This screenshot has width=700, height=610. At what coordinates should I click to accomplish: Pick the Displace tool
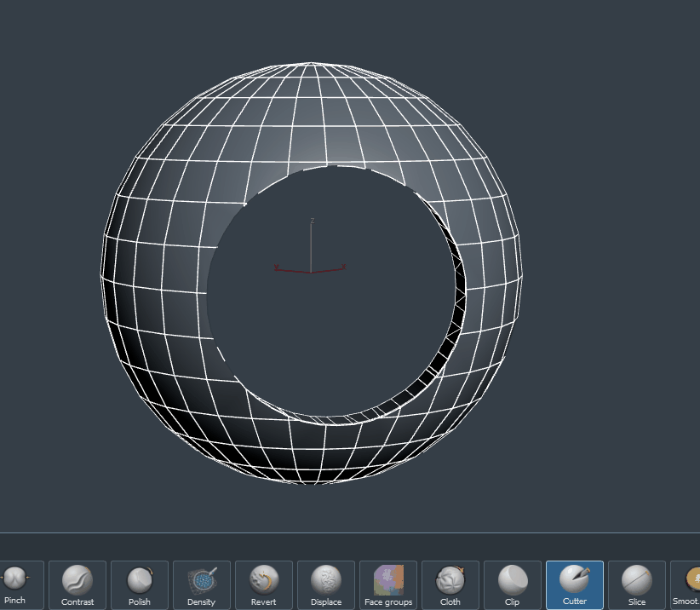click(x=326, y=585)
